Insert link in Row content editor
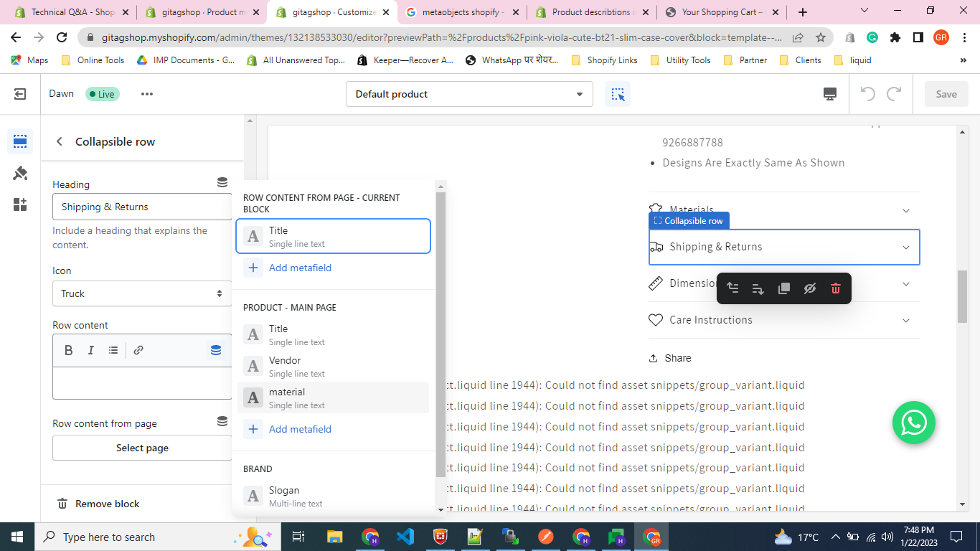The height and width of the screenshot is (551, 980). 138,350
